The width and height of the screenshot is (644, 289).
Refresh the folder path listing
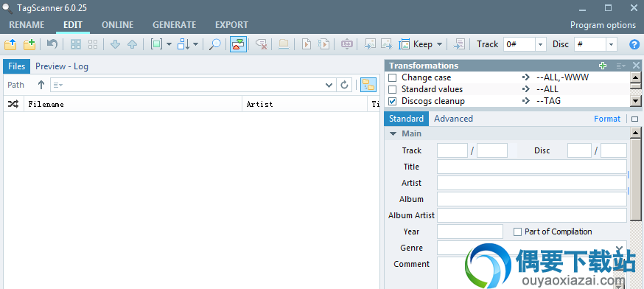click(344, 85)
